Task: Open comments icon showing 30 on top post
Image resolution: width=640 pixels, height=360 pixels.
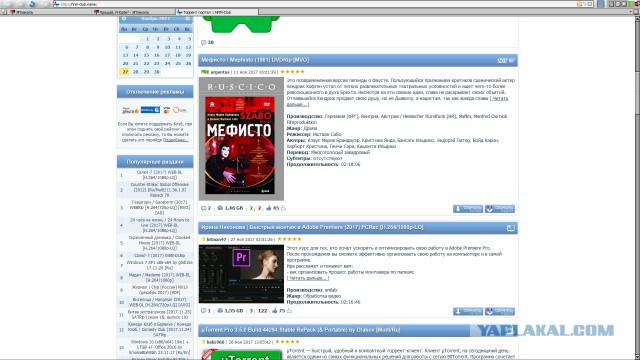Action: [204, 42]
